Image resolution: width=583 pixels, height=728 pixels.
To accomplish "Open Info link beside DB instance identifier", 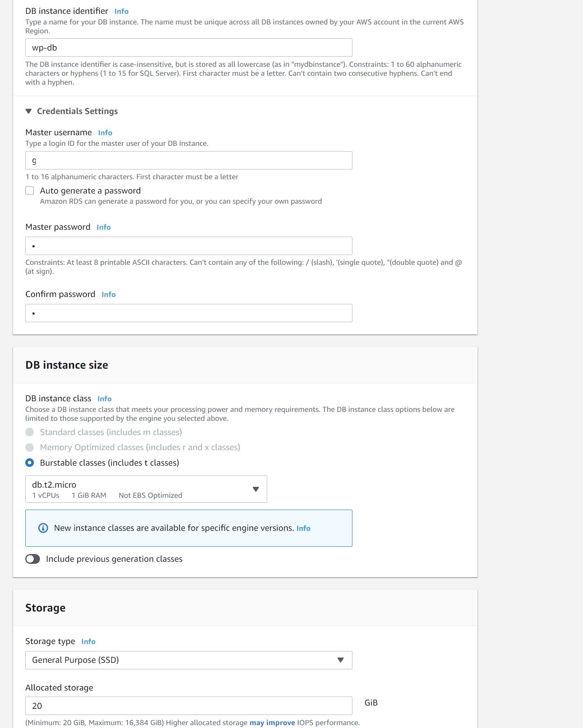I will coord(121,11).
